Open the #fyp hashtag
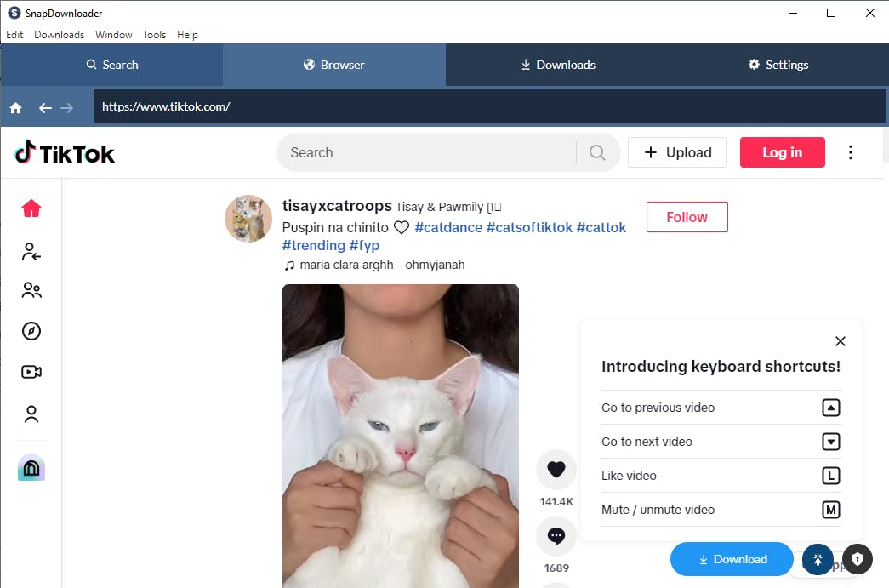The height and width of the screenshot is (588, 889). pyautogui.click(x=365, y=246)
